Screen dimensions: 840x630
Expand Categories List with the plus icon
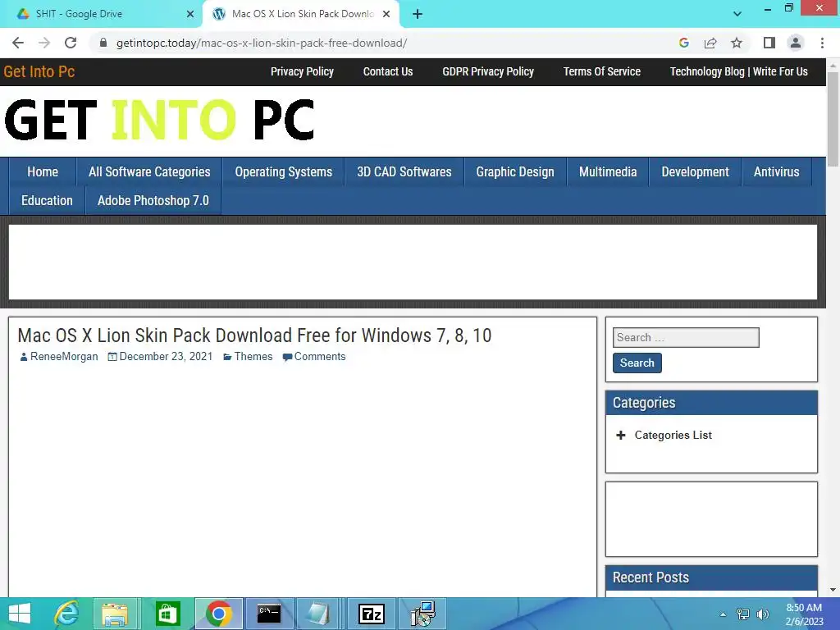[620, 435]
